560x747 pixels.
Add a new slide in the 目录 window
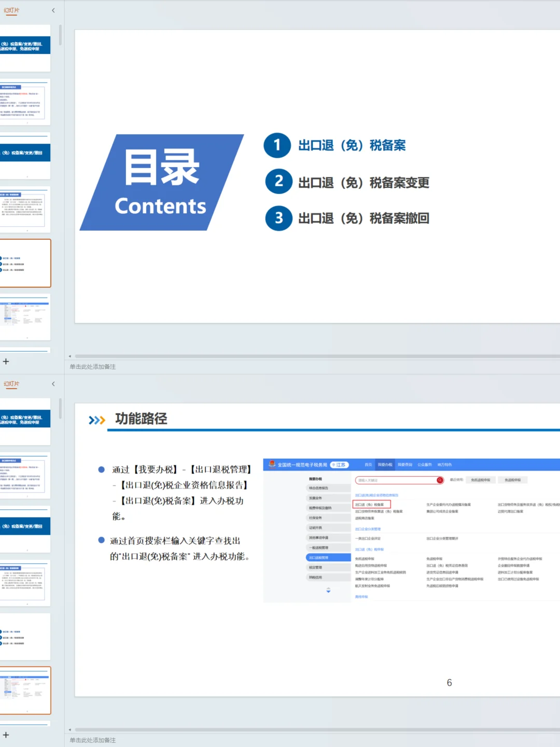tap(6, 362)
